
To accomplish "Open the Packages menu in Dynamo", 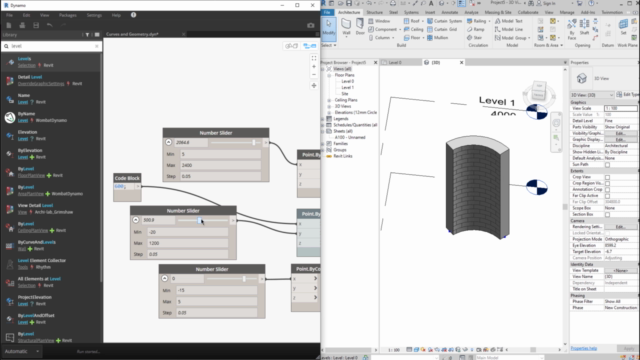I will coord(68,15).
